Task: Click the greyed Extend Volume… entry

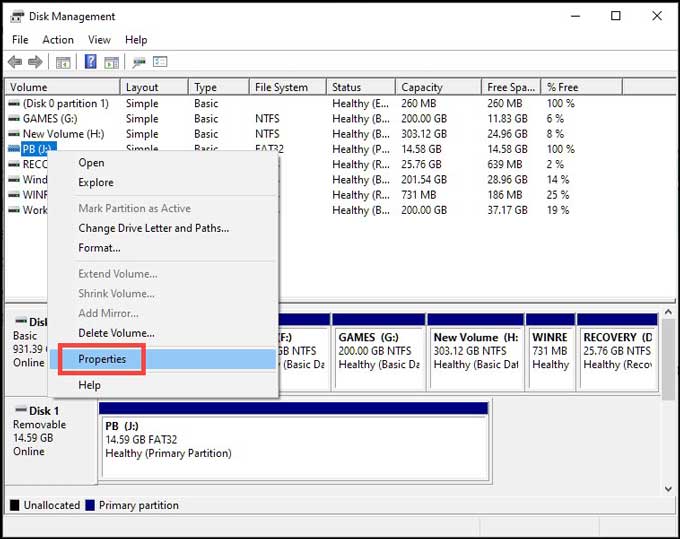Action: pos(163,274)
